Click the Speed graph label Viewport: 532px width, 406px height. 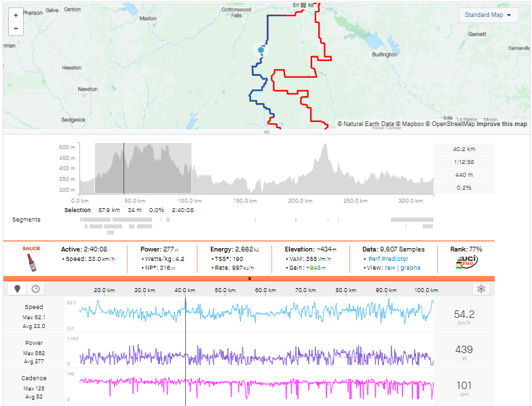34,307
